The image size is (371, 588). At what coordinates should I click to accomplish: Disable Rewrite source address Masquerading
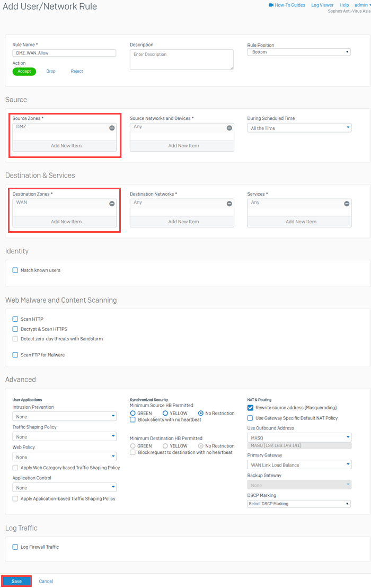(x=250, y=408)
